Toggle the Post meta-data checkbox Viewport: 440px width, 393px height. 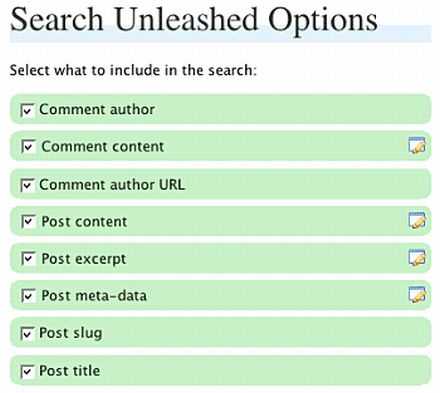pos(28,296)
